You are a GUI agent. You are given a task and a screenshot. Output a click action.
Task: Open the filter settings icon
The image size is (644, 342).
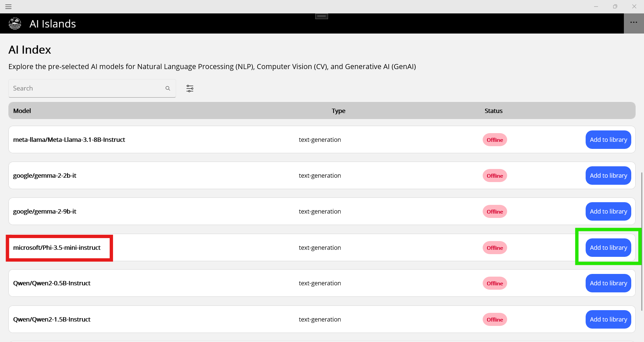point(190,88)
